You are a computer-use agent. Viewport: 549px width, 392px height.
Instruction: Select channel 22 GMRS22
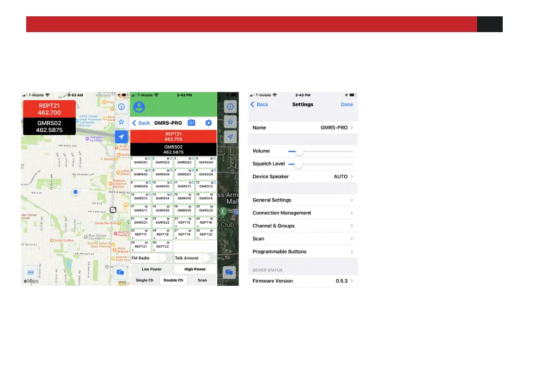pos(162,223)
